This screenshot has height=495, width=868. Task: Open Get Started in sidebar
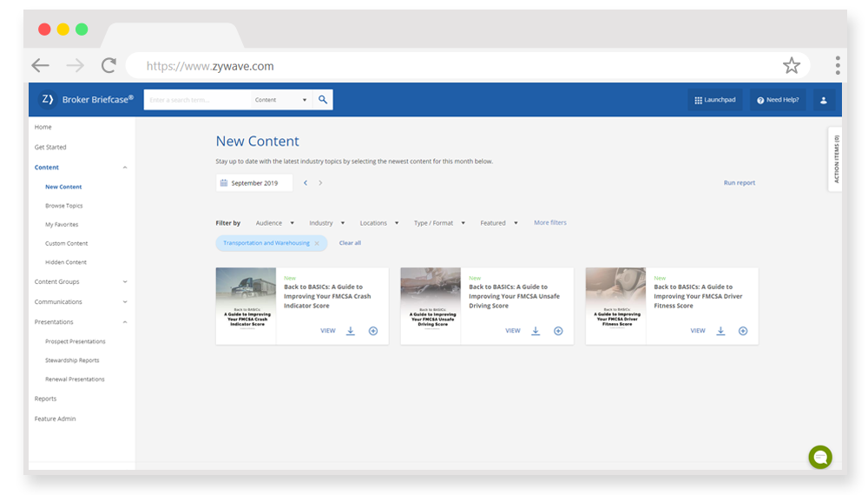pyautogui.click(x=49, y=148)
